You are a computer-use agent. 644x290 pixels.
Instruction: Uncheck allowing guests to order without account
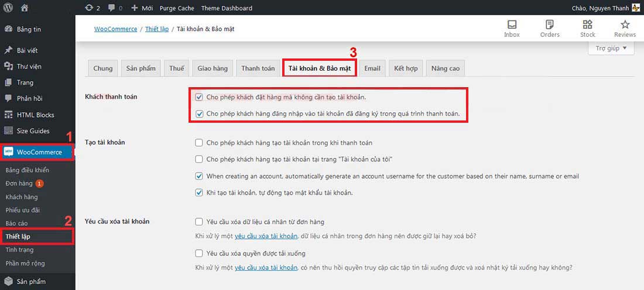(x=199, y=97)
